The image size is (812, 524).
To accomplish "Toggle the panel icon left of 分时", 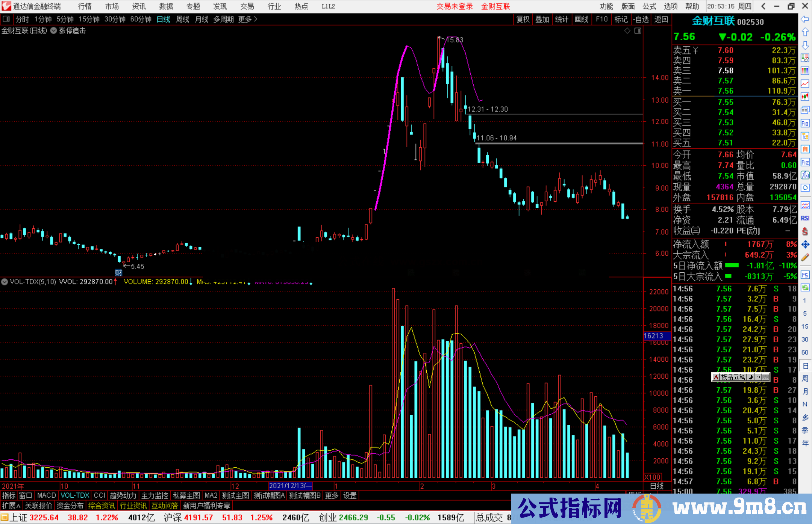I will pos(6,19).
